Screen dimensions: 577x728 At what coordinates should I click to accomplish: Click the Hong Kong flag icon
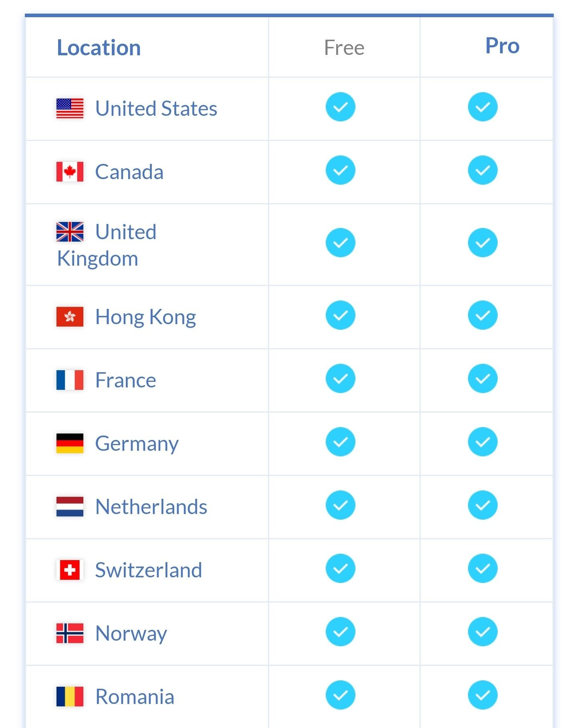click(x=70, y=317)
